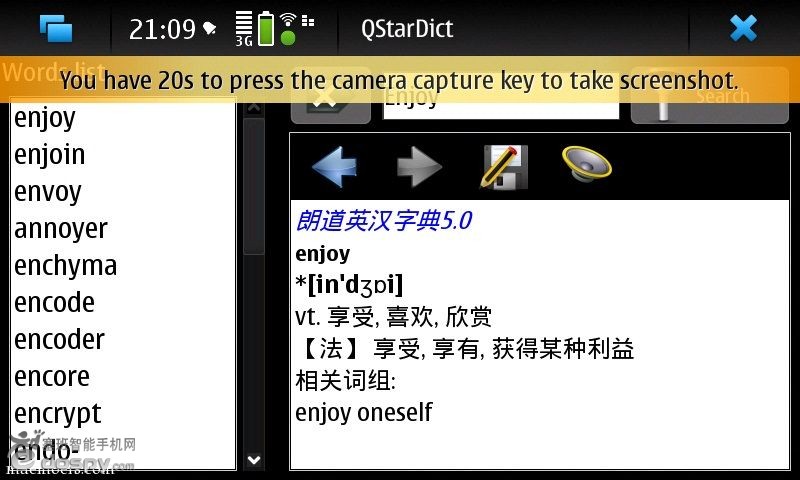Play pronunciation with the speaker icon
The width and height of the screenshot is (800, 480).
point(586,164)
